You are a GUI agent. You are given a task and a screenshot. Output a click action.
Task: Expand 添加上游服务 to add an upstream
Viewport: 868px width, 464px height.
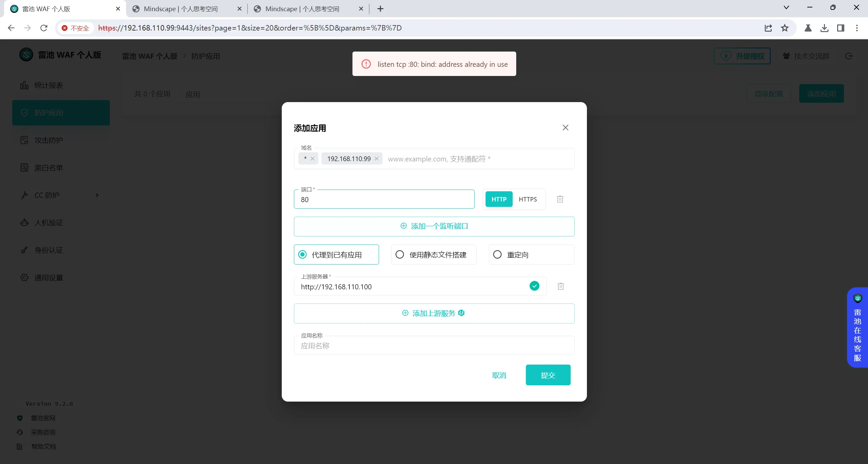pyautogui.click(x=434, y=313)
